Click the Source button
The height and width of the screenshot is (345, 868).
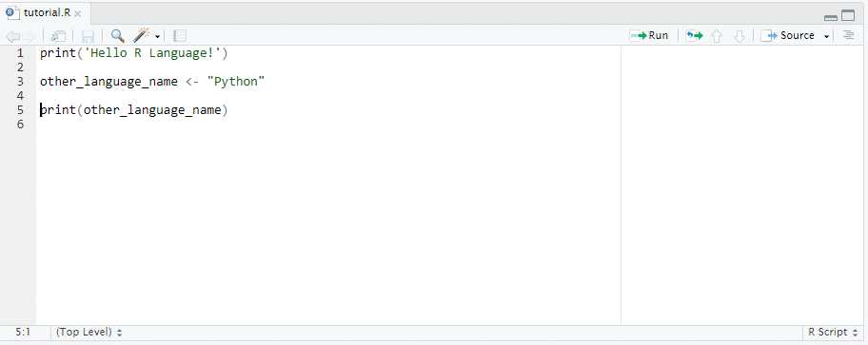[788, 35]
